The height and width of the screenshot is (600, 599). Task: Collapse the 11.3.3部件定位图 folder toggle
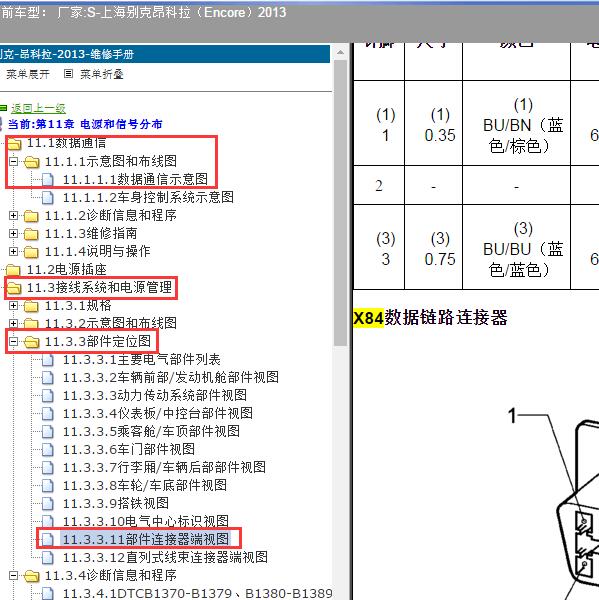[x=13, y=341]
